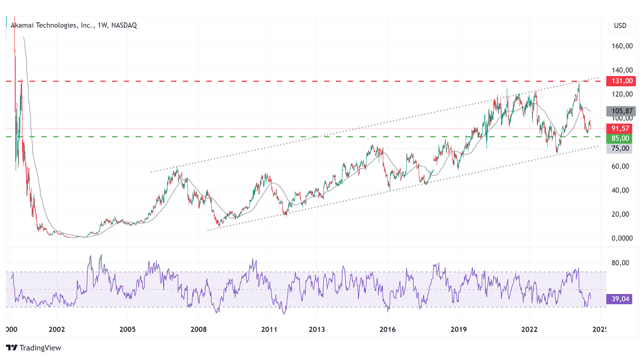Click the 40,00 price axis label
Screen dimensions: 644x358
620,190
